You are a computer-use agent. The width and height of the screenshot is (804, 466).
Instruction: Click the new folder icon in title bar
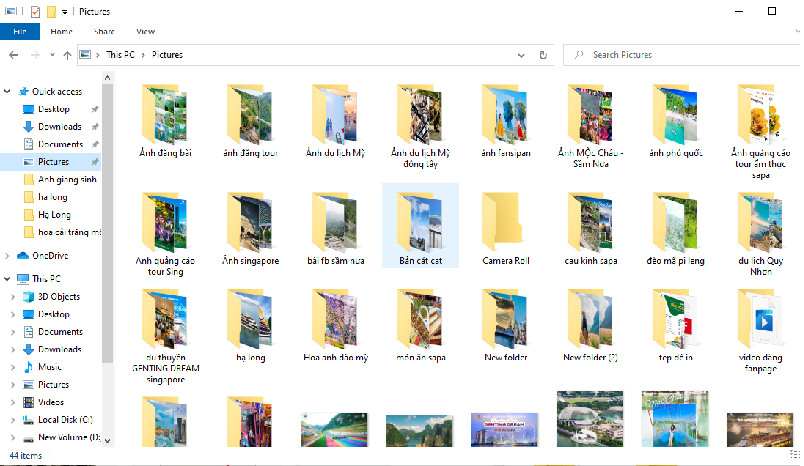pyautogui.click(x=51, y=11)
